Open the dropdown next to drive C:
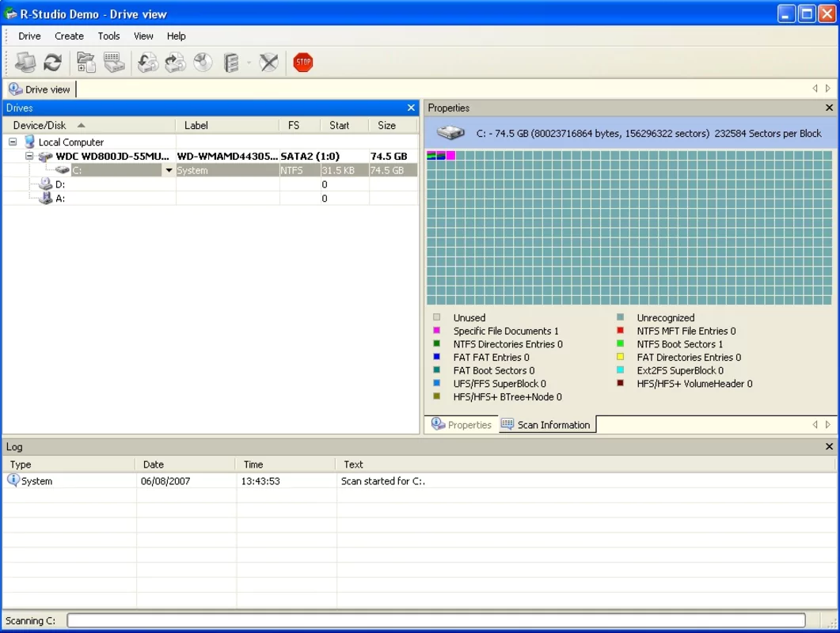 169,169
